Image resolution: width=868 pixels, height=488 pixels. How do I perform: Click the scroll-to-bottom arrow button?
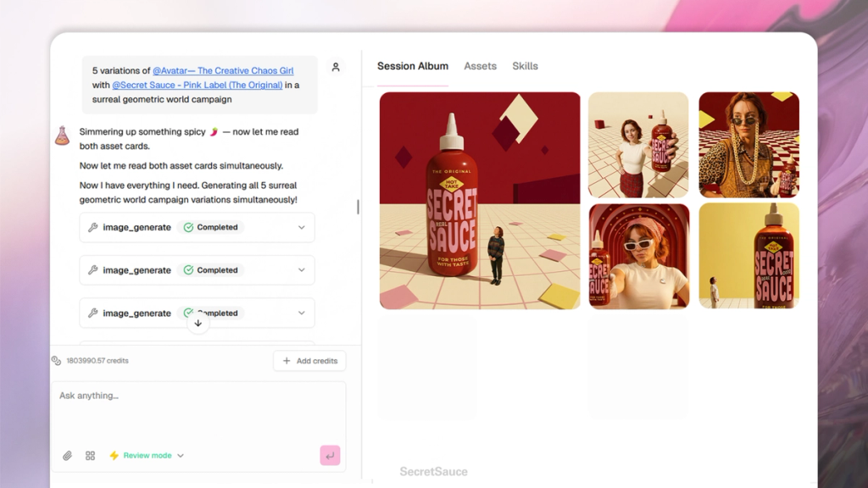click(198, 323)
